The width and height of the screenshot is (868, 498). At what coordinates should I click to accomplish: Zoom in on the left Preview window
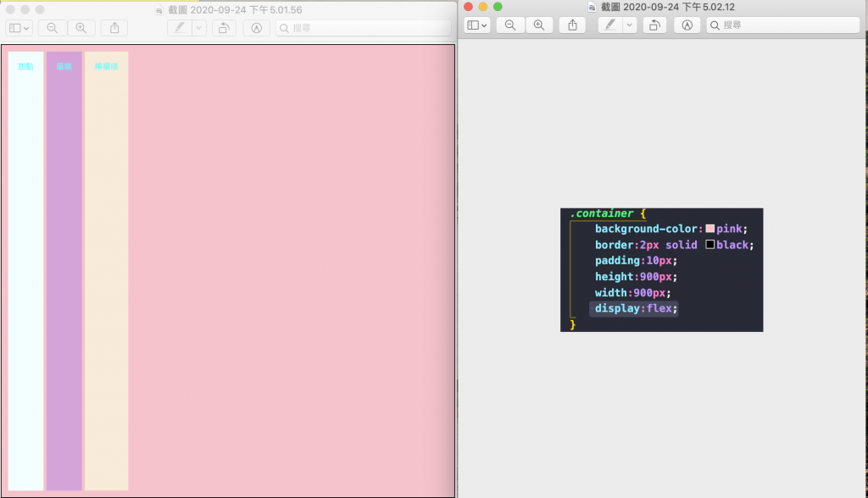pos(81,28)
